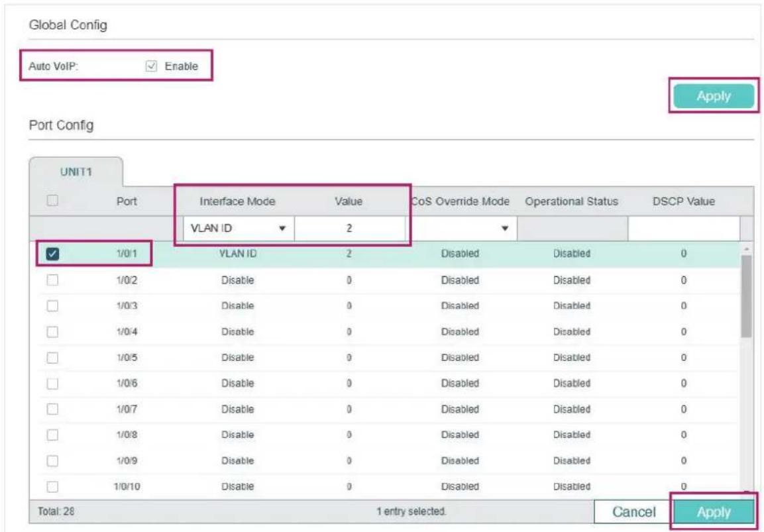Click Value cell 0 in row 1/0/8

tap(349, 435)
